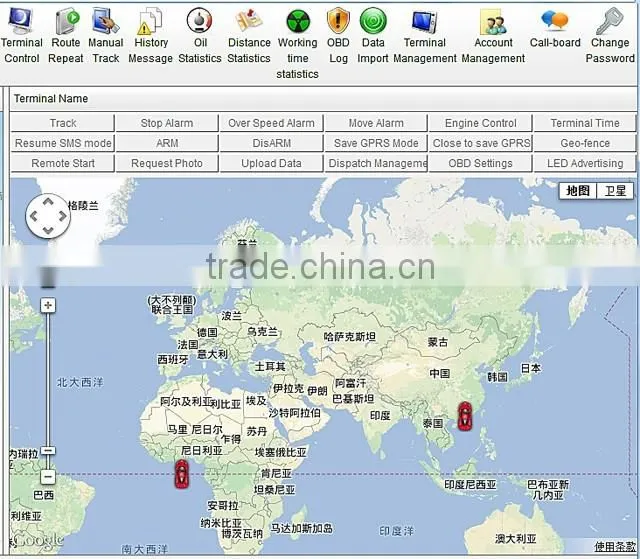Open Route Repeat icon
This screenshot has height=559, width=640.
click(x=67, y=20)
